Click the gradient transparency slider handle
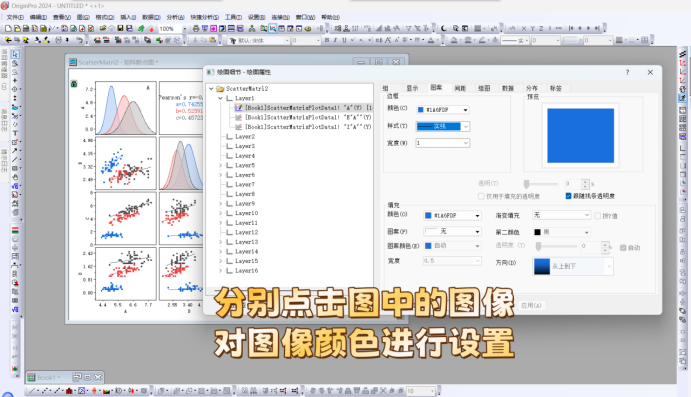 tap(538, 246)
